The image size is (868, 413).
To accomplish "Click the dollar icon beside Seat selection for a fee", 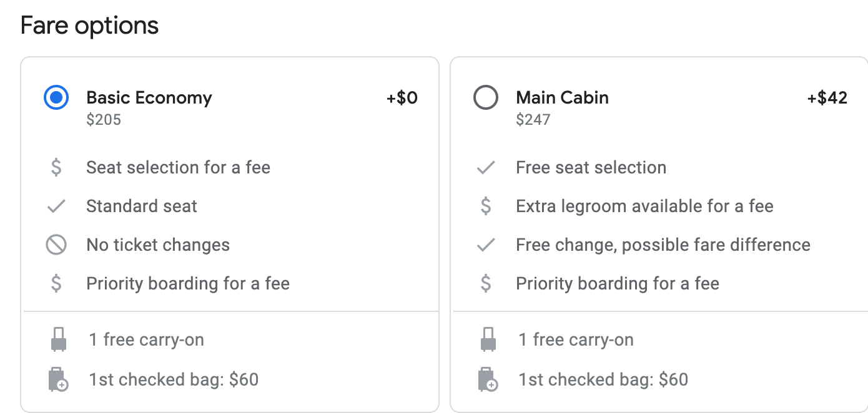I will coord(56,167).
